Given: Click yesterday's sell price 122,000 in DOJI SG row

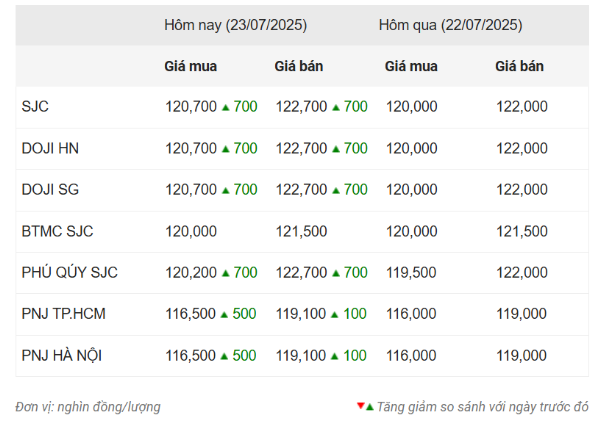Looking at the screenshot, I should tap(522, 190).
